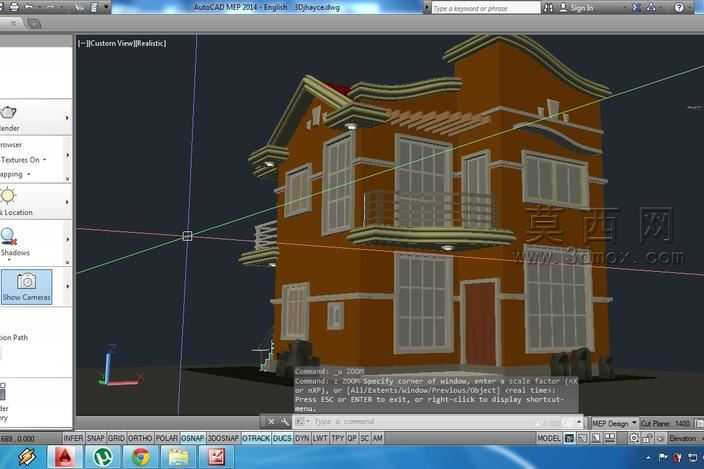
Task: Toggle OTRACK in status bar
Action: click(256, 438)
